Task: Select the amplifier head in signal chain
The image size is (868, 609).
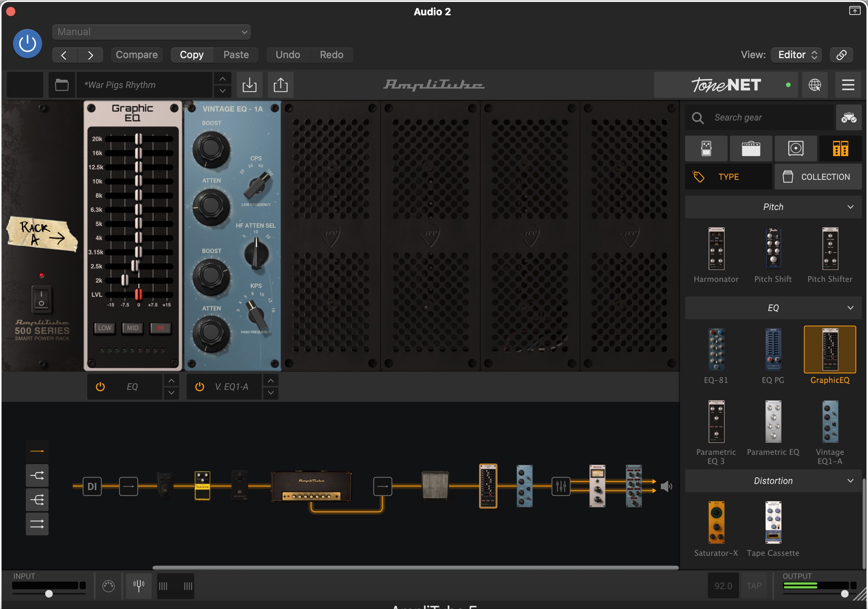Action: click(312, 486)
